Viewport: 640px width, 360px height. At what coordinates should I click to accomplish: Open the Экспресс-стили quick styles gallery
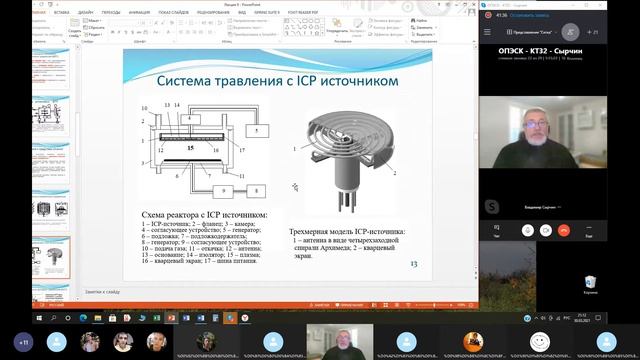[x=358, y=27]
